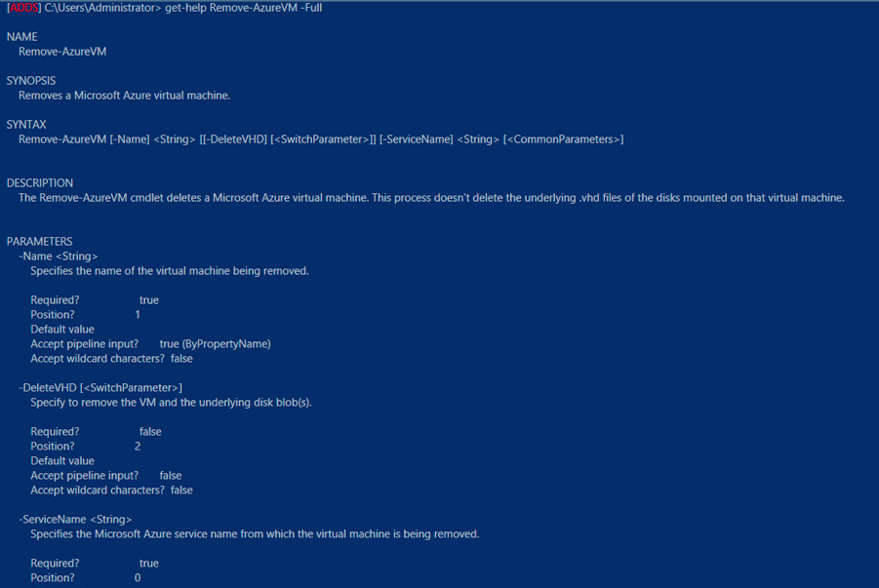This screenshot has height=588, width=879.
Task: Click the SYNTAX section heading
Action: click(x=26, y=125)
